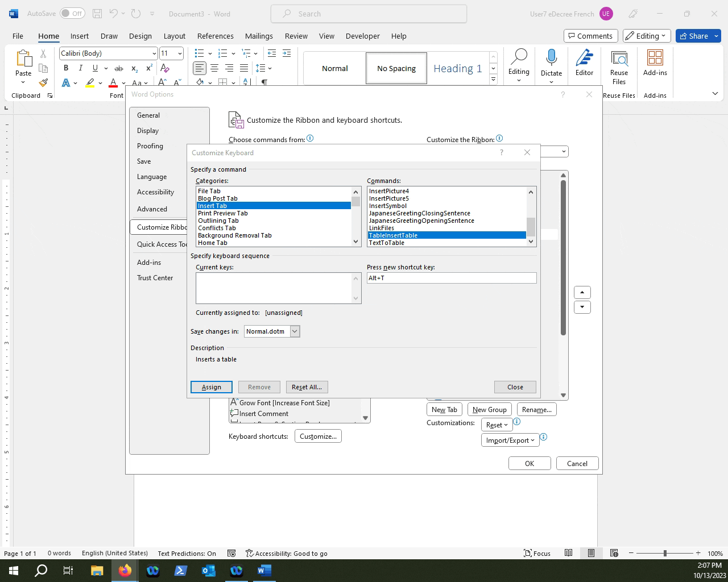
Task: Click the Assign button
Action: 211,386
